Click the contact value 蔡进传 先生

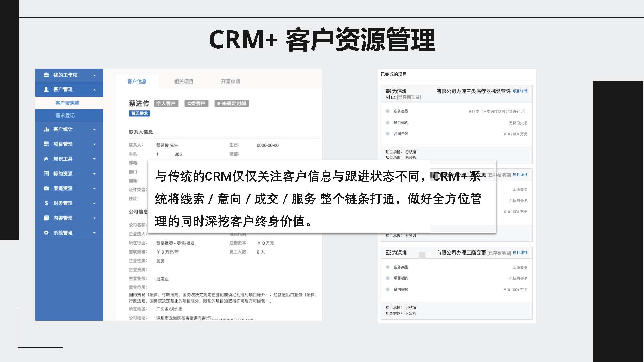pyautogui.click(x=167, y=145)
